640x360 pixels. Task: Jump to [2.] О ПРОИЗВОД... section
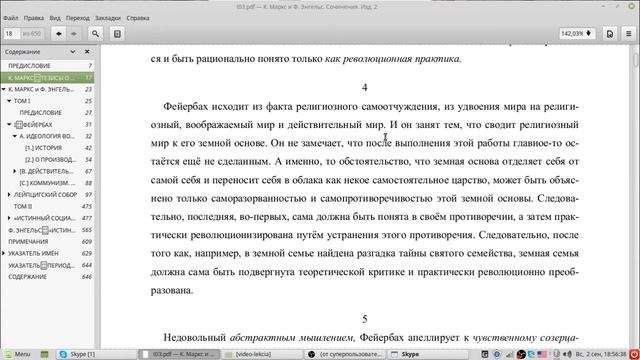click(47, 160)
